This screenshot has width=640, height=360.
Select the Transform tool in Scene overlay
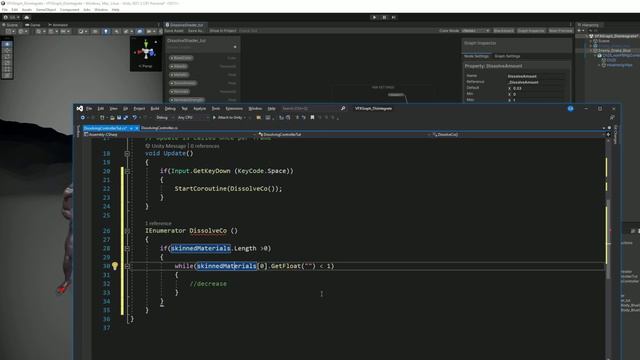[7, 75]
